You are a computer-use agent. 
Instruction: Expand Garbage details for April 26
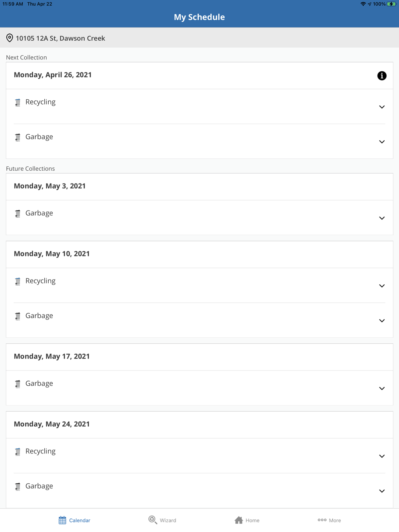(381, 142)
